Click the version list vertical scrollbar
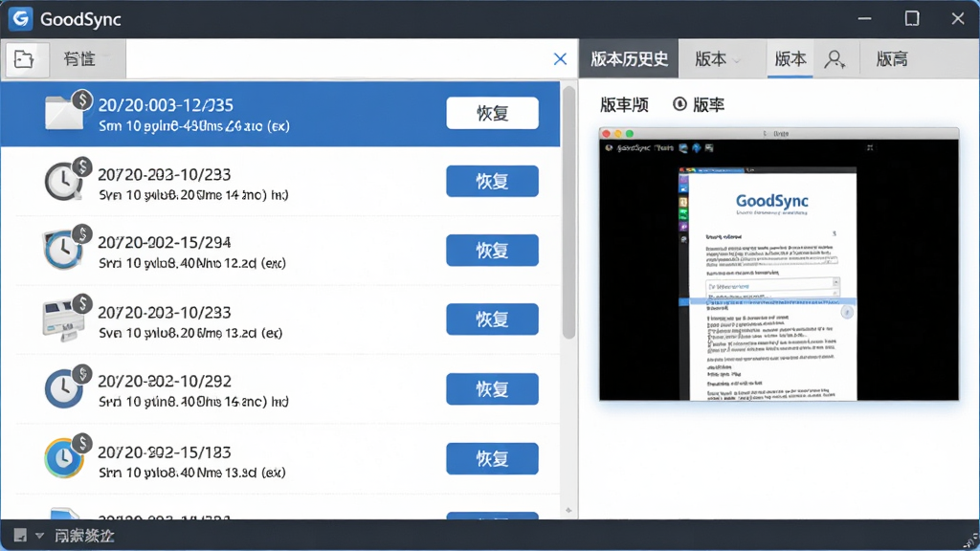980x551 pixels. (568, 212)
